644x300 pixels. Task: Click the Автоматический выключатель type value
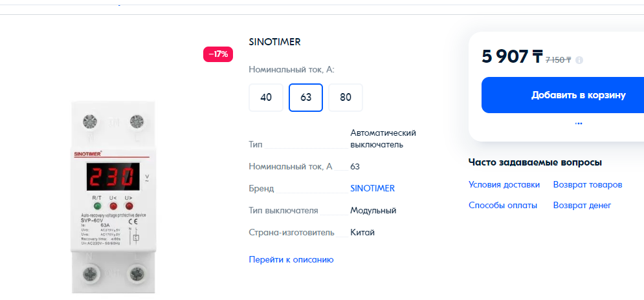click(x=383, y=139)
